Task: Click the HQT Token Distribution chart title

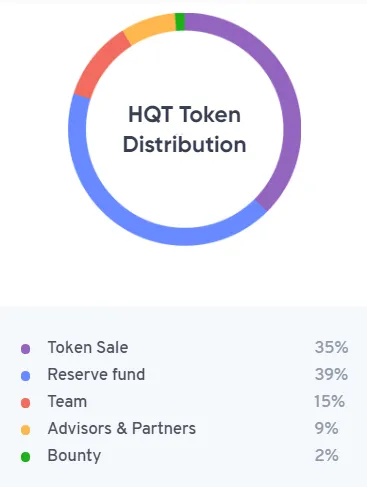Action: point(184,129)
